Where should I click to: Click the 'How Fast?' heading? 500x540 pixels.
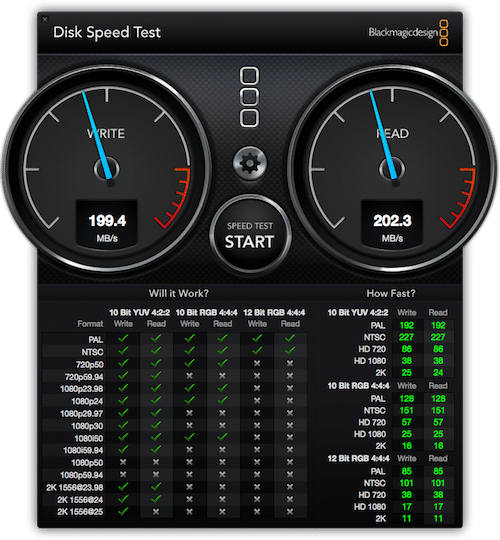pos(391,293)
